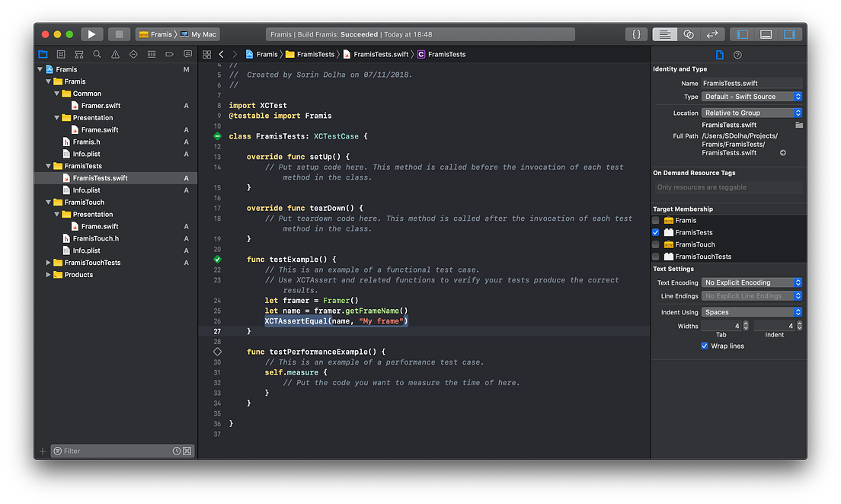Viewport: 841px width, 504px height.
Task: Collapse the FramisTouch group in navigator
Action: point(48,202)
